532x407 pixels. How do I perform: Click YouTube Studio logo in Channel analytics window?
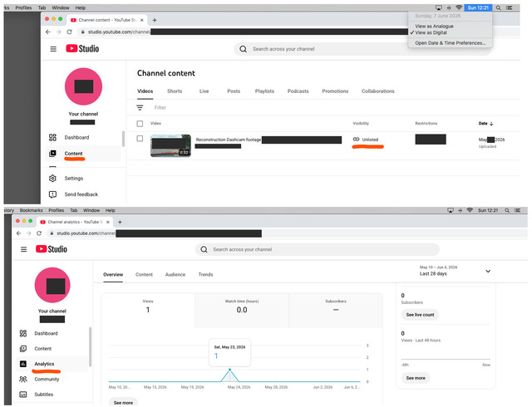[x=52, y=249]
